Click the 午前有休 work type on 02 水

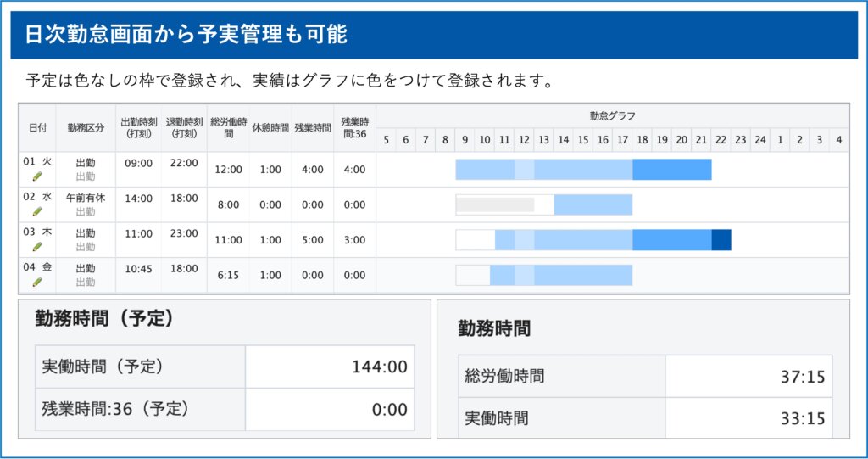(86, 198)
